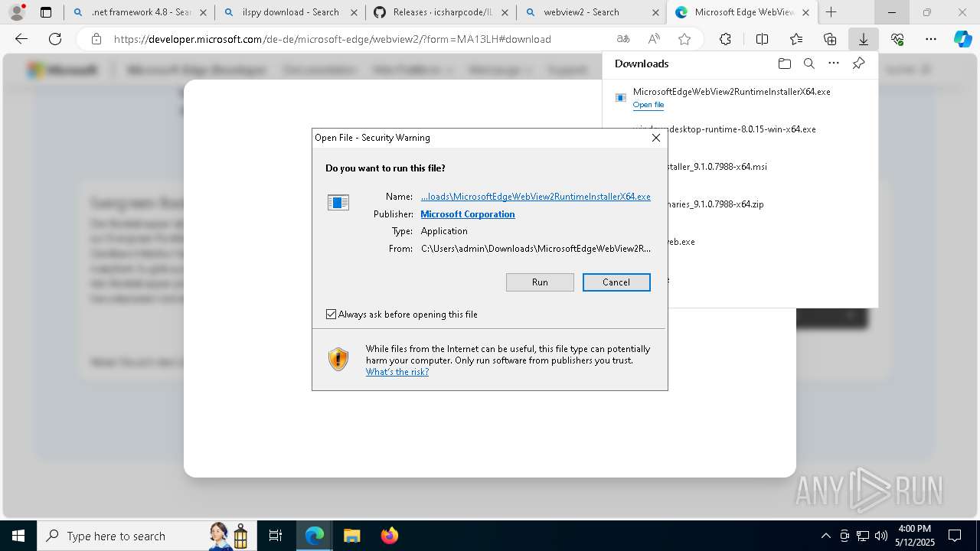Click Open file under WebView2 installer
980x551 pixels.
[648, 105]
